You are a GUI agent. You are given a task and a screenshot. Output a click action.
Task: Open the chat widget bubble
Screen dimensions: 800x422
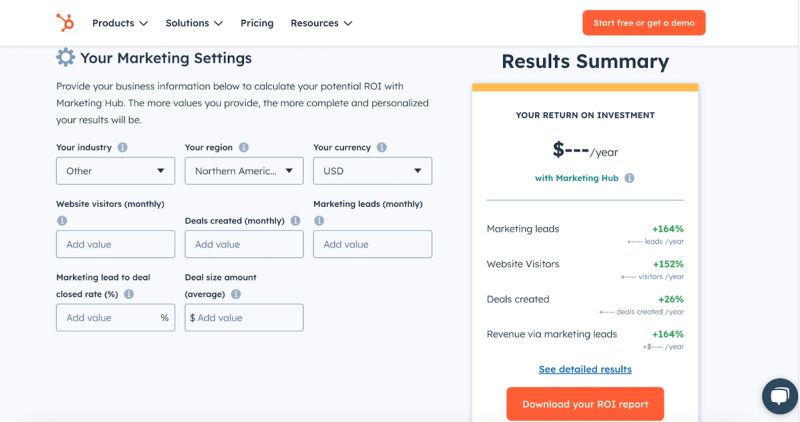click(x=779, y=396)
